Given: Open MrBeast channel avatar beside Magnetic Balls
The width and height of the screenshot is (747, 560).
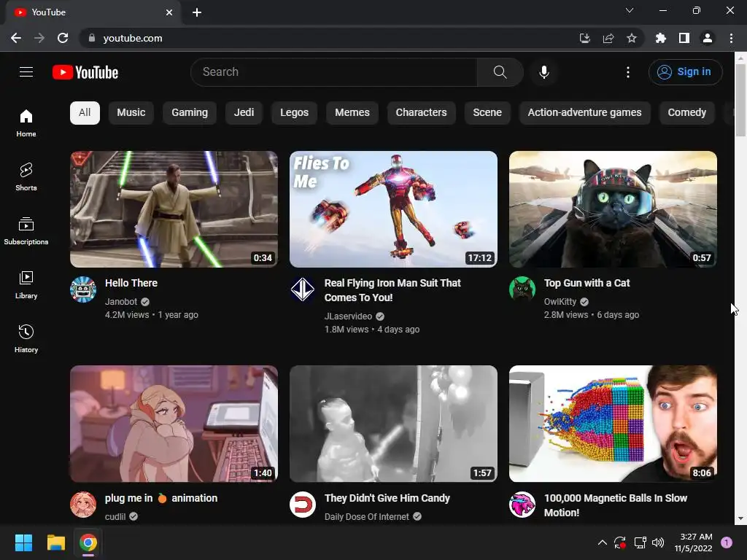Looking at the screenshot, I should (x=522, y=505).
